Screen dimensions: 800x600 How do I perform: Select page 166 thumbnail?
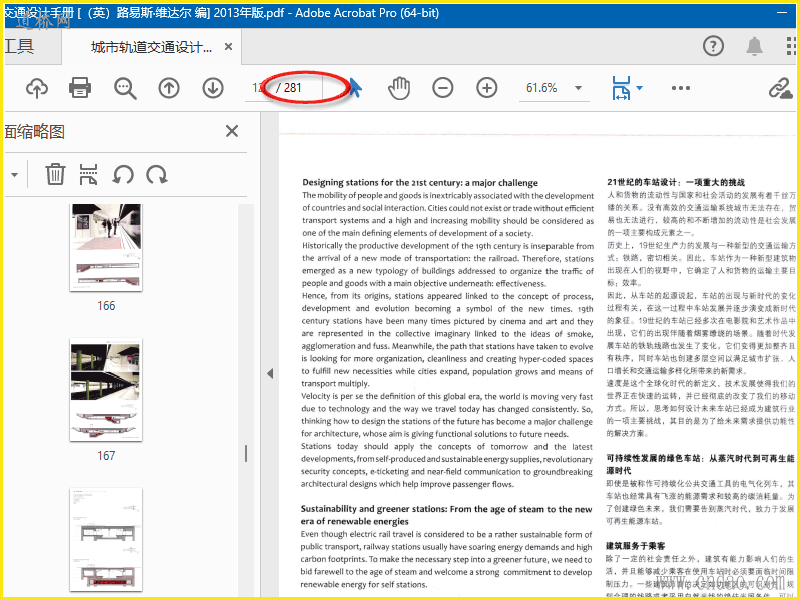[106, 247]
